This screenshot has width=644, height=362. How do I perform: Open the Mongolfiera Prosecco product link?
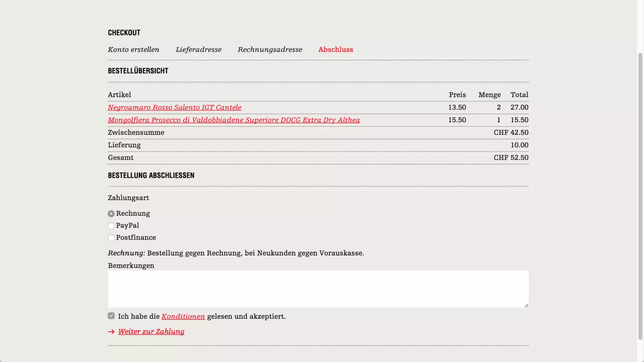234,120
